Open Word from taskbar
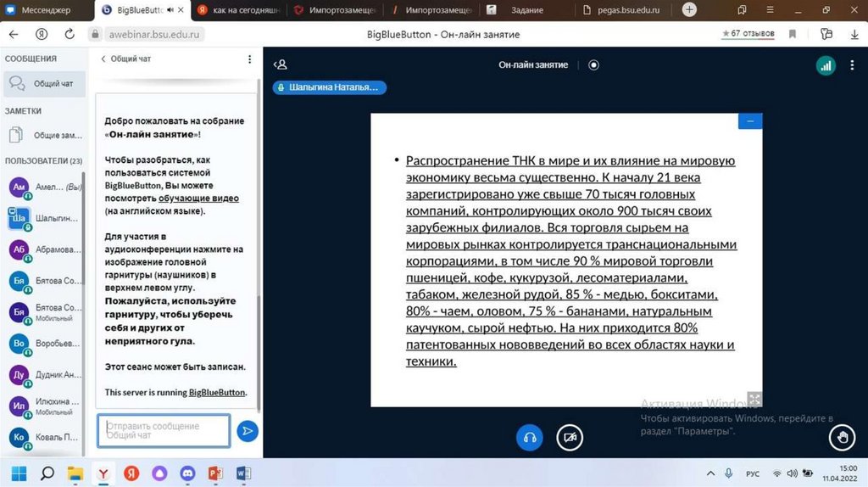Viewport: 868px width, 487px height. pos(243,473)
